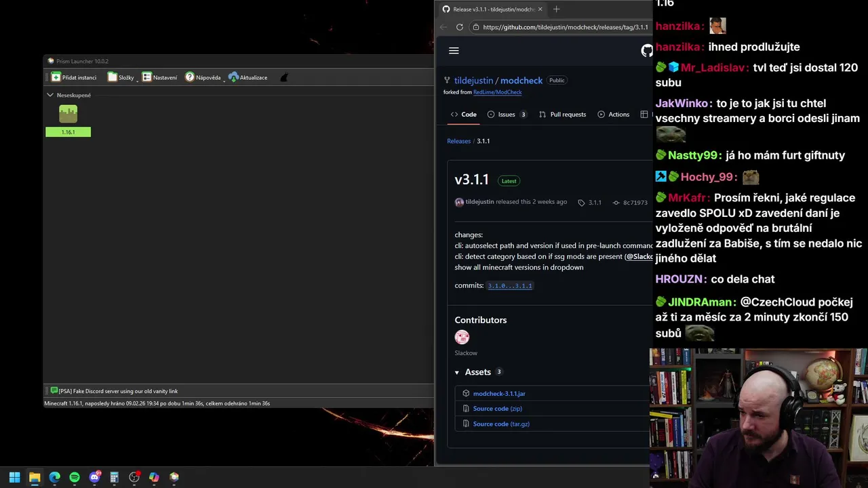The width and height of the screenshot is (868, 488).
Task: Open the Windows Start menu
Action: click(14, 477)
